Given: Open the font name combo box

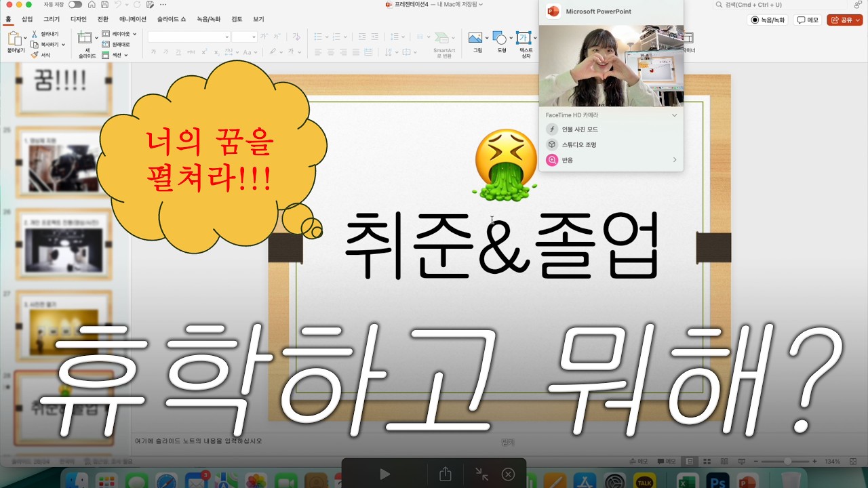Looking at the screenshot, I should [x=189, y=37].
